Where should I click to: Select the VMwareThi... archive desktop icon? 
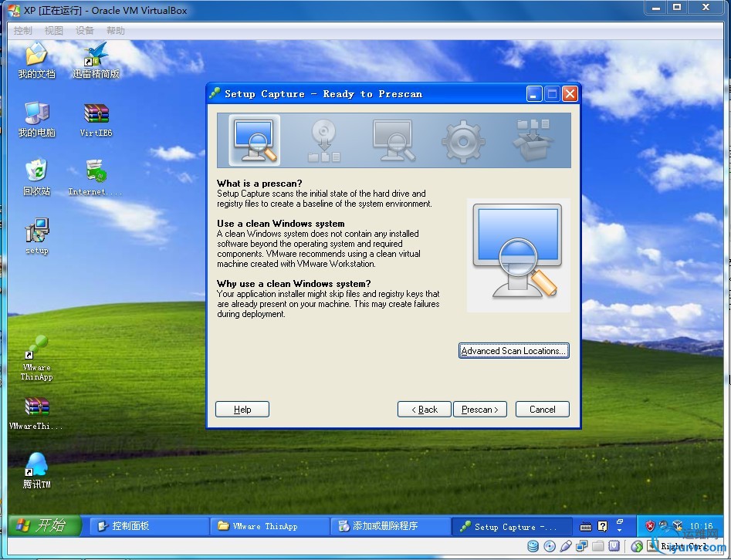pyautogui.click(x=36, y=413)
